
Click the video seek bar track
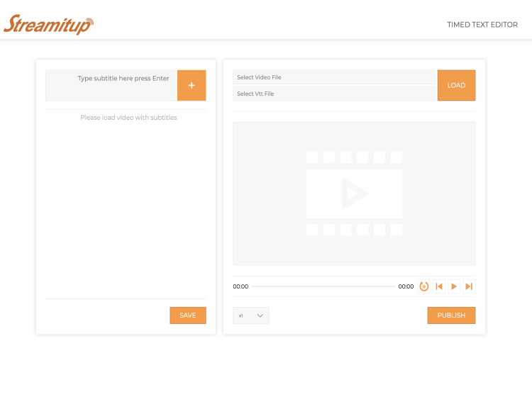coord(323,286)
